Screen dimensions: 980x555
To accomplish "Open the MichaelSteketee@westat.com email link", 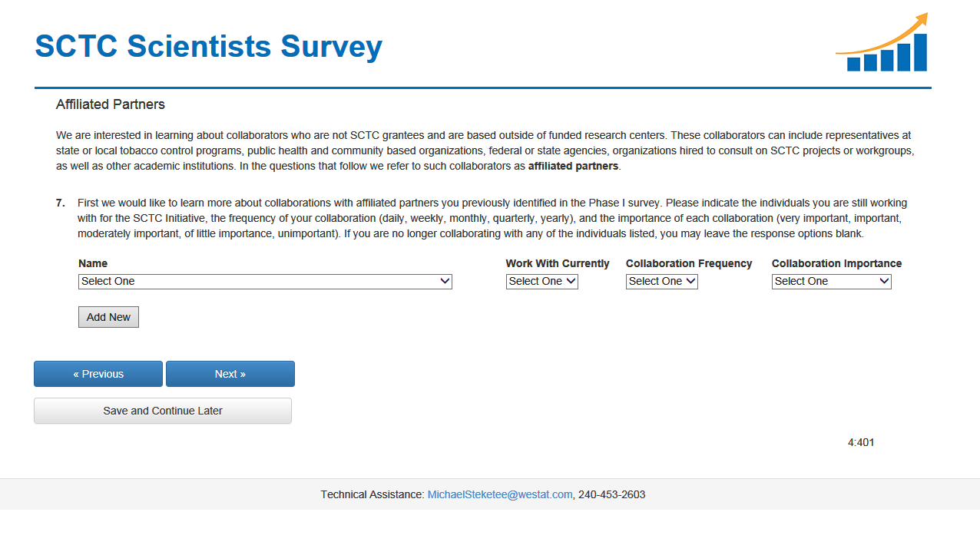I will point(500,495).
